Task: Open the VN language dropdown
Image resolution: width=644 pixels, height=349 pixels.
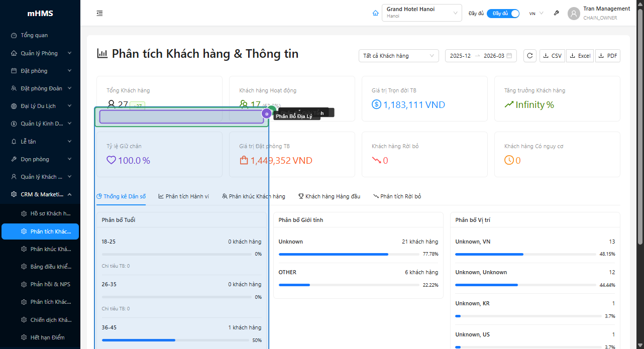Action: [536, 14]
